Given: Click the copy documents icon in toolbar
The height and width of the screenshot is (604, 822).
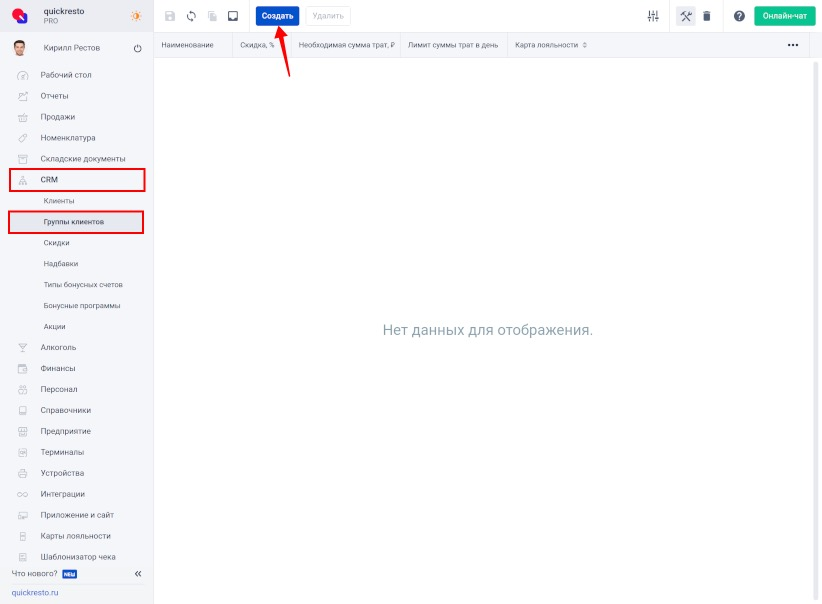Looking at the screenshot, I should pos(212,16).
